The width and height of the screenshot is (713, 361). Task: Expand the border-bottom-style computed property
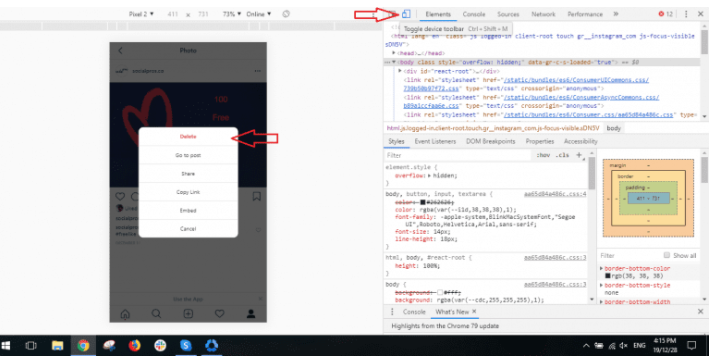click(x=602, y=286)
